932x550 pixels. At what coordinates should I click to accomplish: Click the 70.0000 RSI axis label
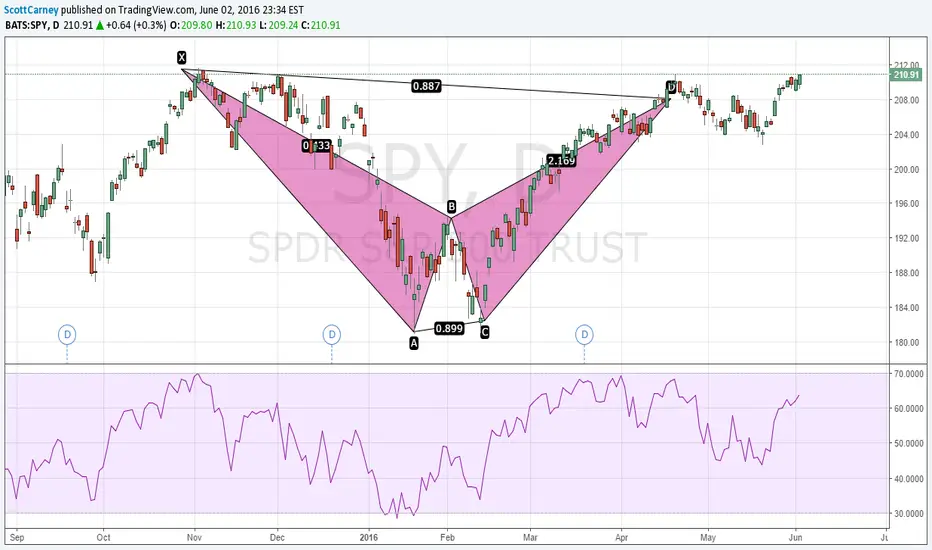pos(909,374)
